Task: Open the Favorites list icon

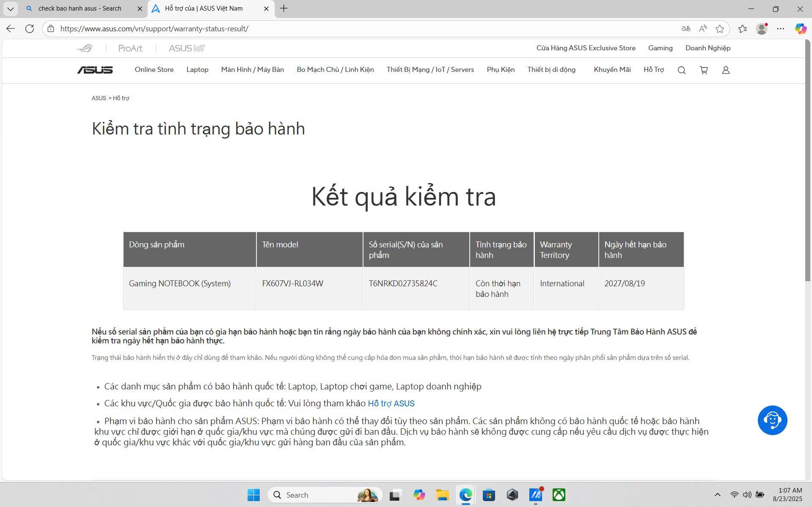Action: (743, 29)
